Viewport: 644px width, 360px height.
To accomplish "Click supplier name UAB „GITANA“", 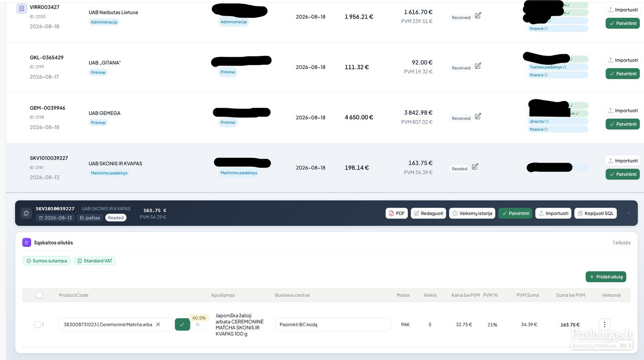I will click(105, 63).
